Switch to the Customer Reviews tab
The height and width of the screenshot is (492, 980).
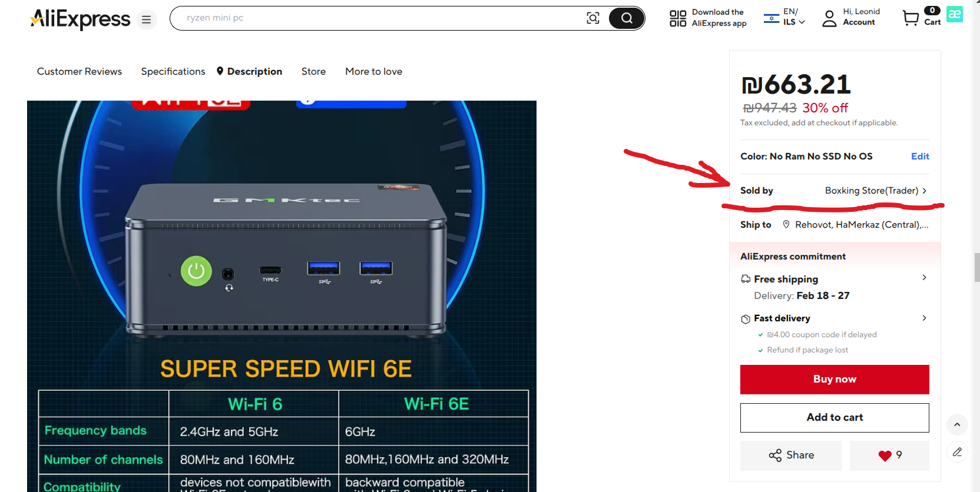[80, 71]
